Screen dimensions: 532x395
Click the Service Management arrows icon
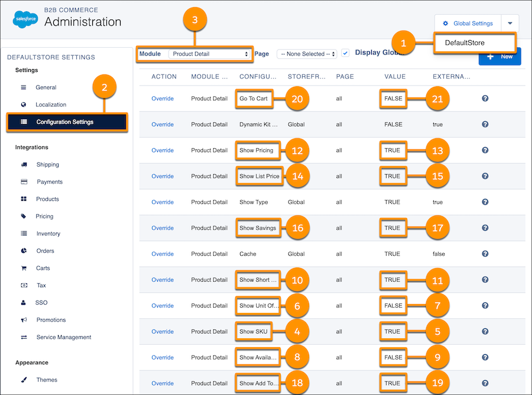(x=24, y=337)
